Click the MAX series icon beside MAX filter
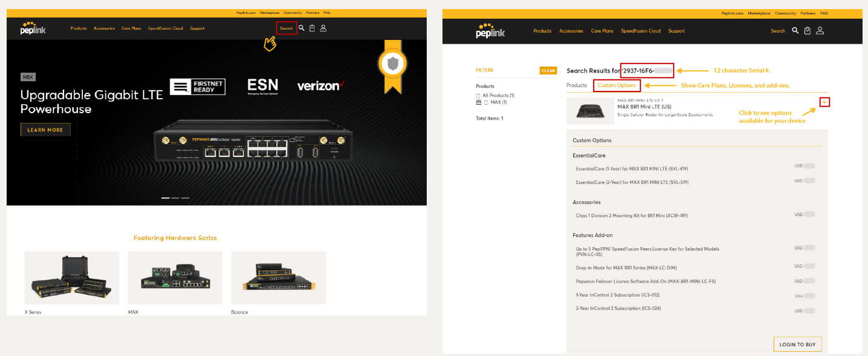 coord(478,102)
